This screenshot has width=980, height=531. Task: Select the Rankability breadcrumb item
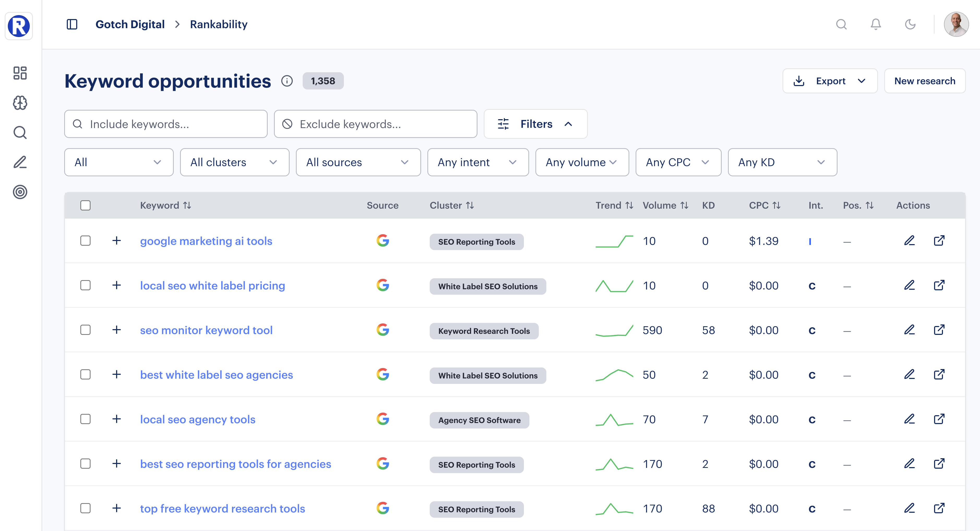(218, 24)
